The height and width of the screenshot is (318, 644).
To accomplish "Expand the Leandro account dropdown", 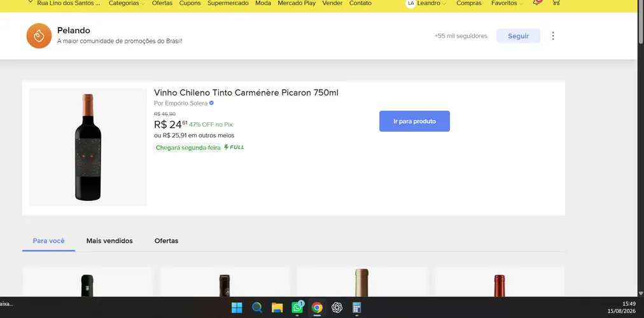I will click(431, 3).
